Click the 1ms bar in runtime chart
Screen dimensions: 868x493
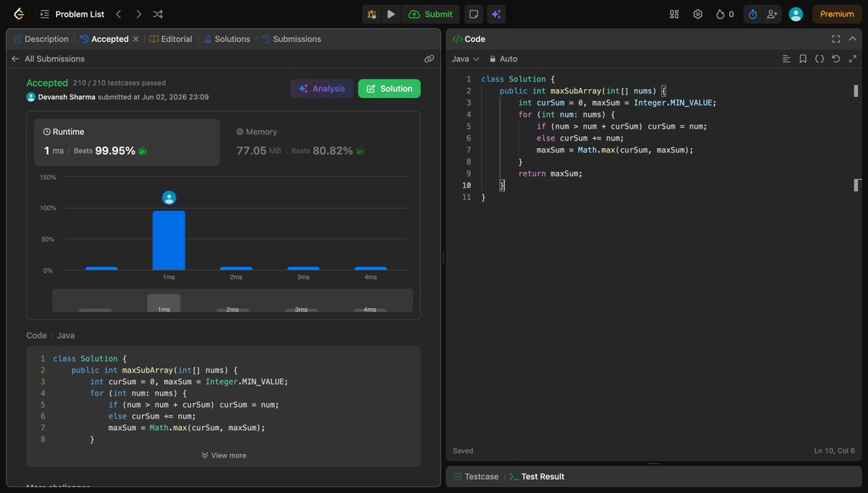169,241
